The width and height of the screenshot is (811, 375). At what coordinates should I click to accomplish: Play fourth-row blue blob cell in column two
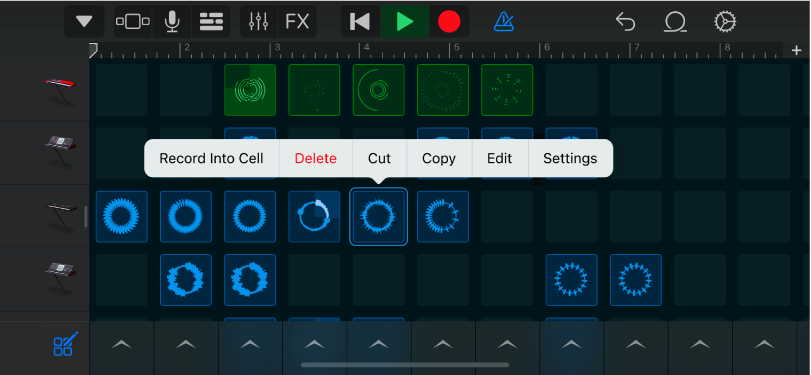tap(186, 280)
